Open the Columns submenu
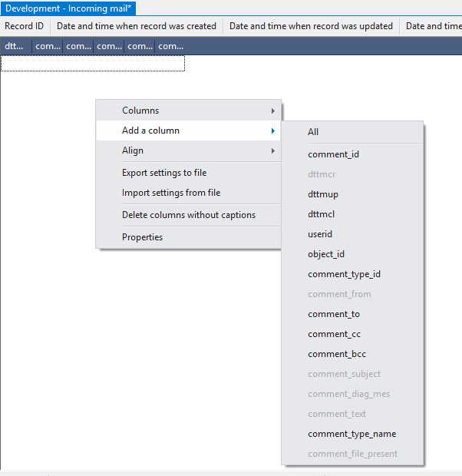Image resolution: width=462 pixels, height=476 pixels. point(140,111)
